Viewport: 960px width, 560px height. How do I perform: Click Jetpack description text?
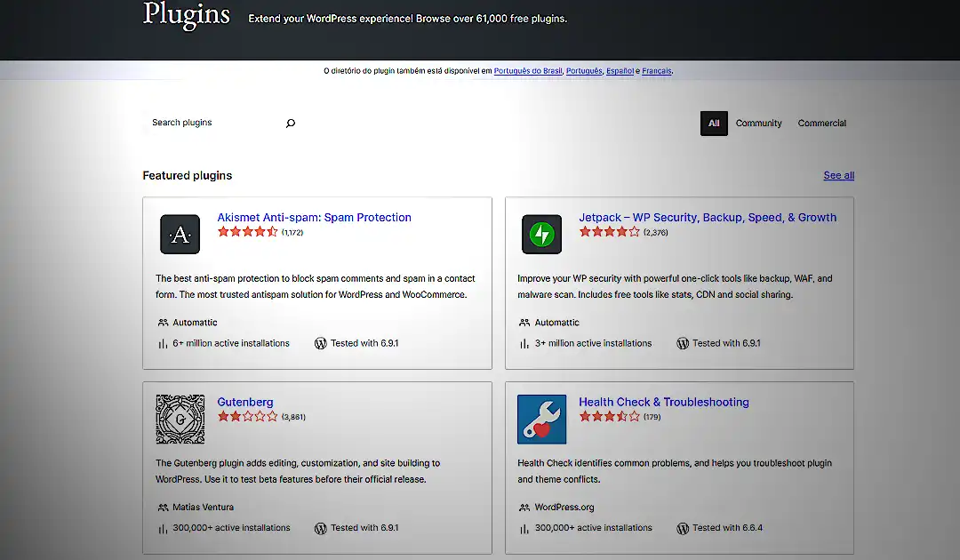click(x=675, y=286)
